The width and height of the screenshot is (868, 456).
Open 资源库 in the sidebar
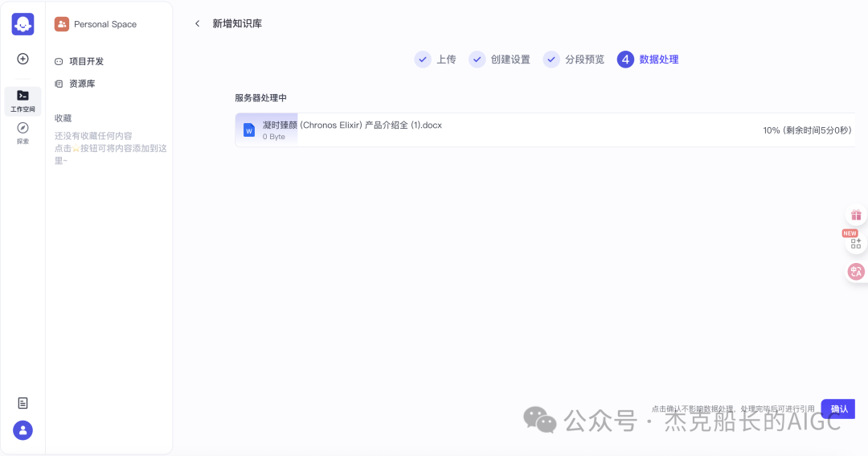coord(82,84)
